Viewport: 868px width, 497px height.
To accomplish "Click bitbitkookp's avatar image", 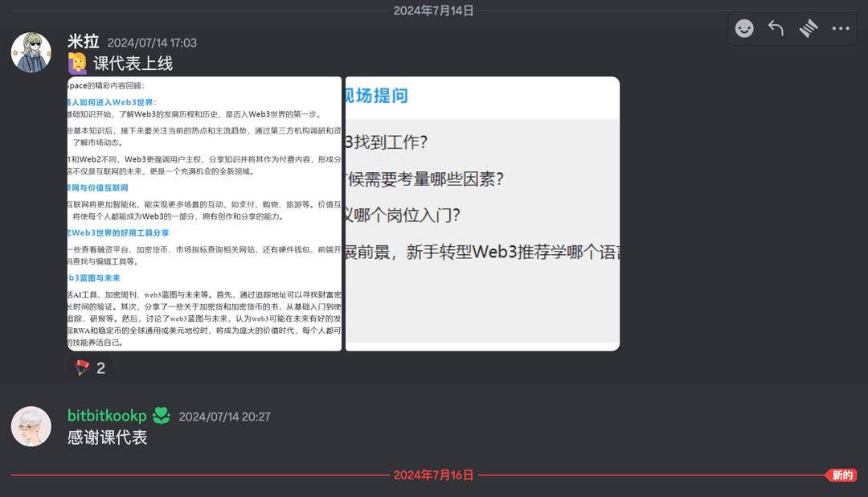I will pos(31,426).
